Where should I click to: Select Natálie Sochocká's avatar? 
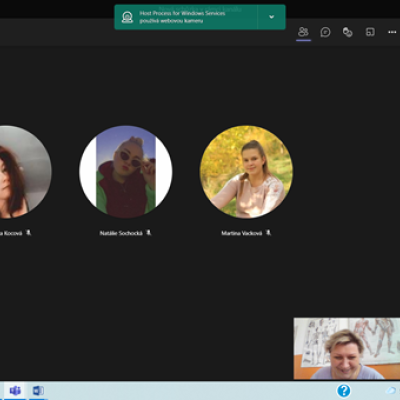[126, 172]
